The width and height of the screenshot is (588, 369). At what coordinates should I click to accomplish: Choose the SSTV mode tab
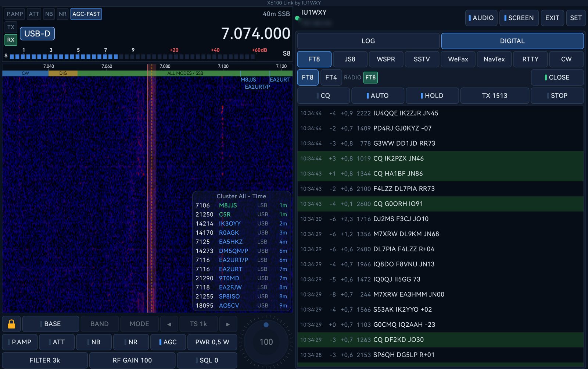tap(422, 59)
